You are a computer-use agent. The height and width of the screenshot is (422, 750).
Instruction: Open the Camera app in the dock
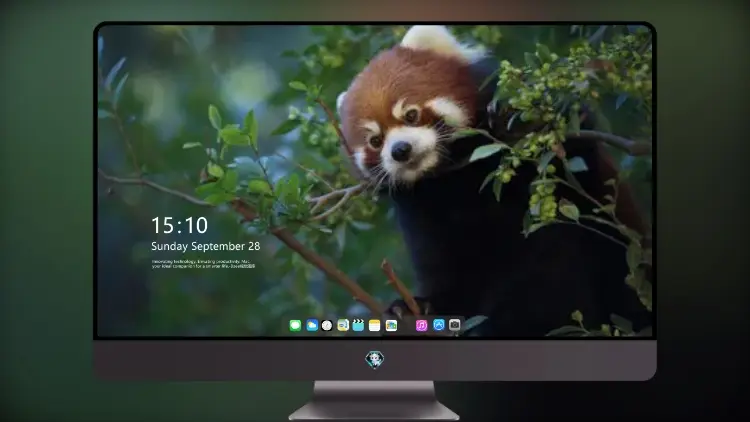click(455, 325)
